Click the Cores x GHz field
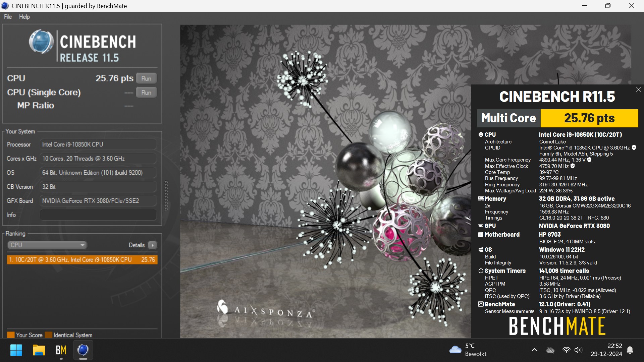 (x=98, y=159)
